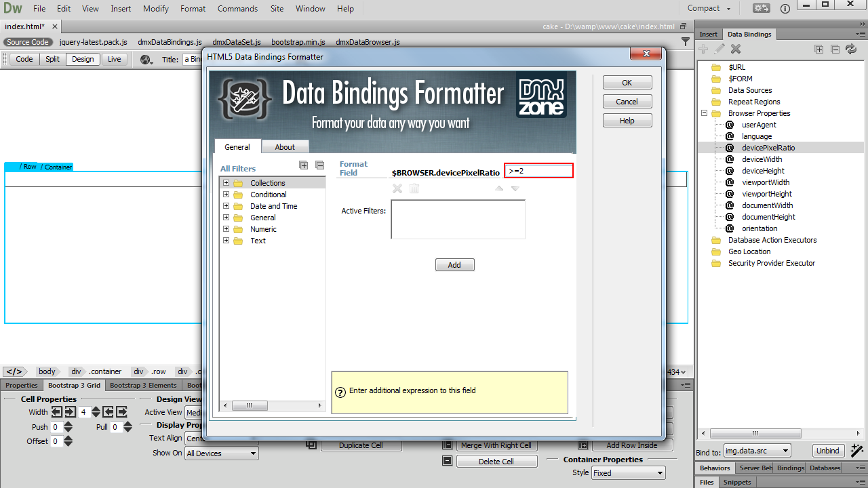Expand the Conditional filter folder
The image size is (868, 488).
[x=226, y=195]
